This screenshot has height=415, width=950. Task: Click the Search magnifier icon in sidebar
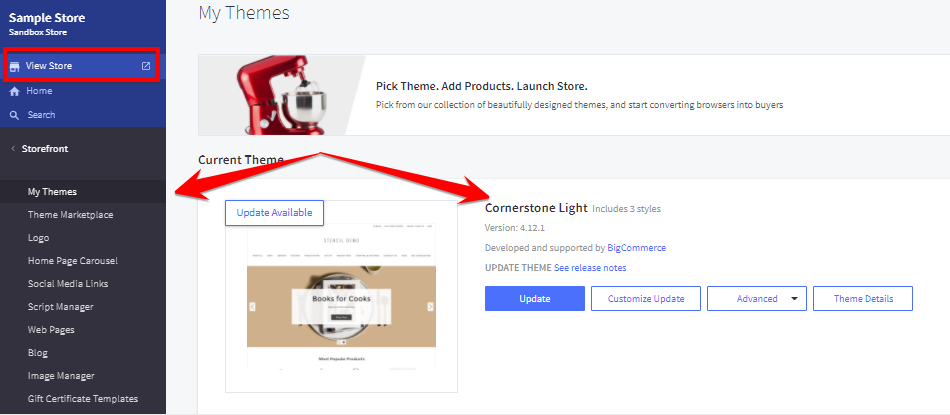tap(15, 115)
